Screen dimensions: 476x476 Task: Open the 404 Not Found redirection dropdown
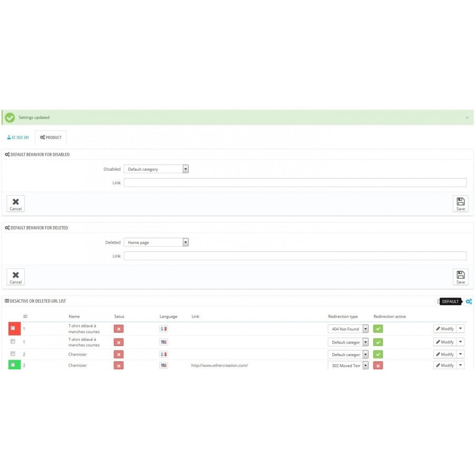(x=348, y=329)
